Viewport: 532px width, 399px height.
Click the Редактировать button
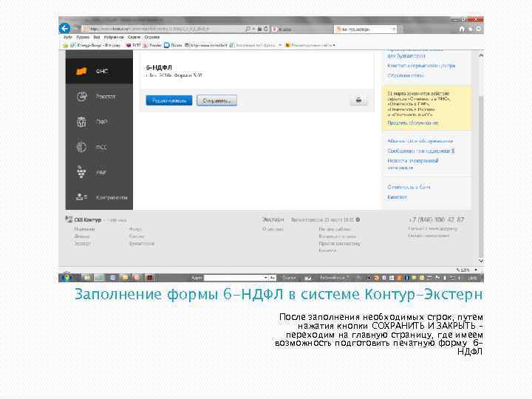(169, 100)
